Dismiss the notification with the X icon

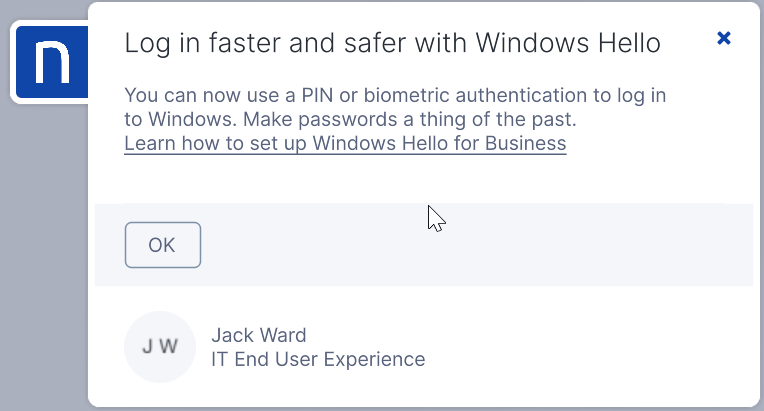point(724,38)
